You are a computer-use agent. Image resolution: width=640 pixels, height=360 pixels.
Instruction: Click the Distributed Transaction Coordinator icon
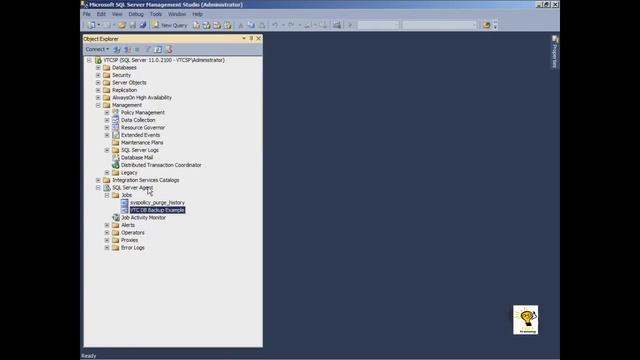tap(116, 165)
